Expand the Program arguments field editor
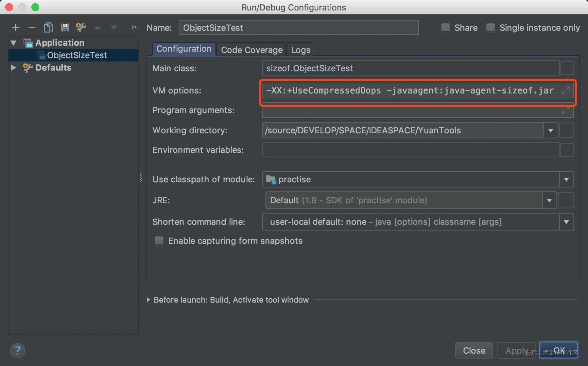The image size is (588, 366). (x=566, y=110)
